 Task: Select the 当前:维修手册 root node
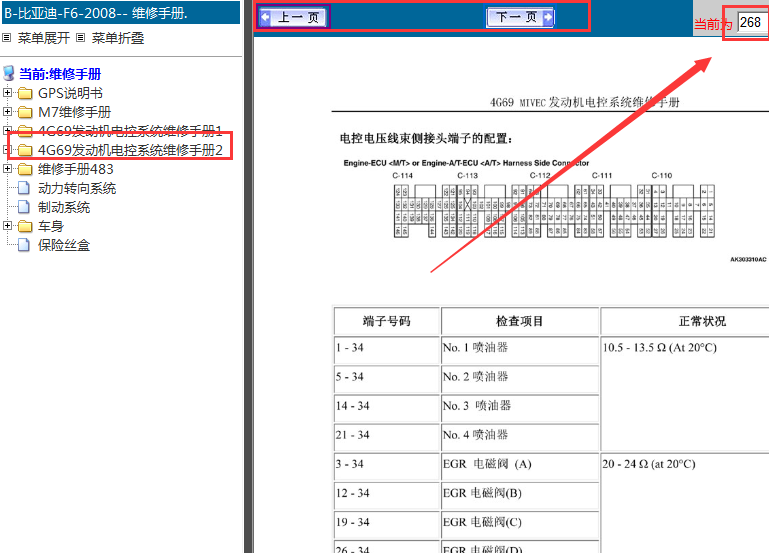(60, 74)
